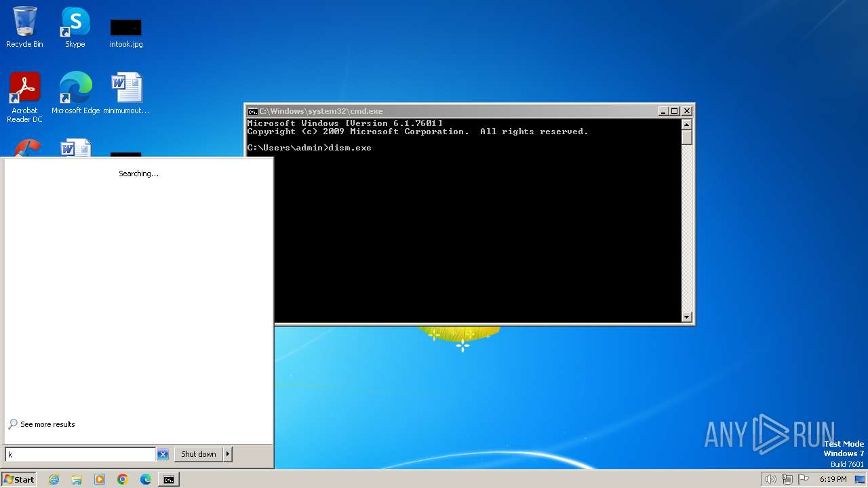Viewport: 868px width, 488px height.
Task: Clear the Start menu search box
Action: 163,454
